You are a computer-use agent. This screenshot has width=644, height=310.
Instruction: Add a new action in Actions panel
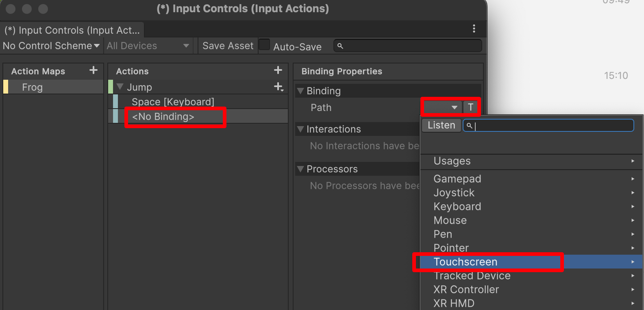278,70
